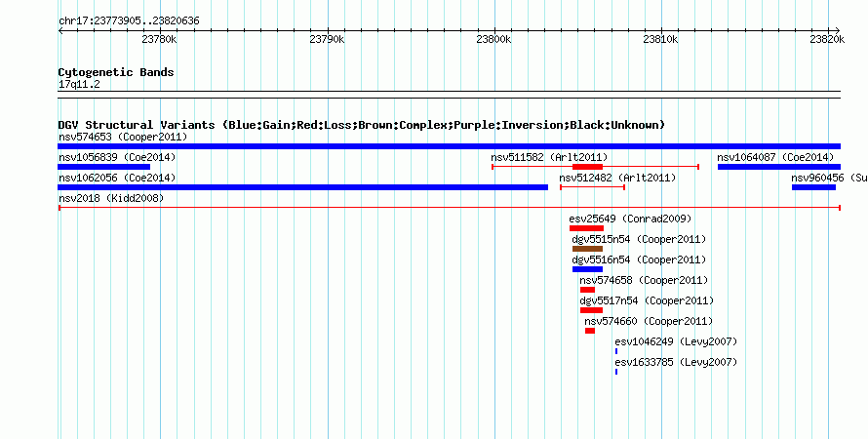Screen dimensions: 868x439
Task: Click the nsv574653 (Cooper2011) label
Action: point(123,137)
